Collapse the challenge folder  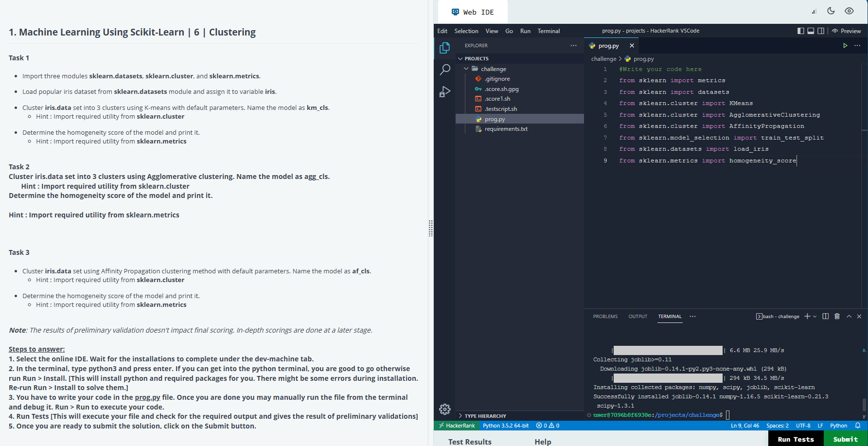[x=519, y=69]
